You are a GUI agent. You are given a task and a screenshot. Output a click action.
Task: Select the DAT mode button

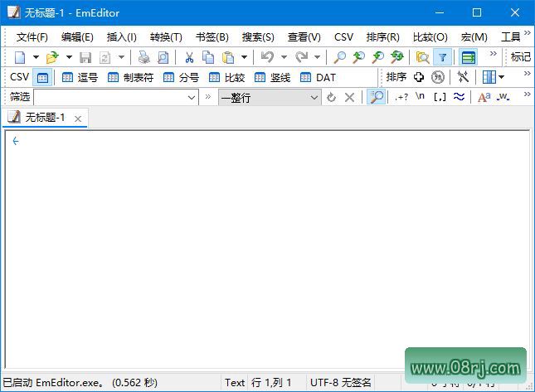pos(318,78)
